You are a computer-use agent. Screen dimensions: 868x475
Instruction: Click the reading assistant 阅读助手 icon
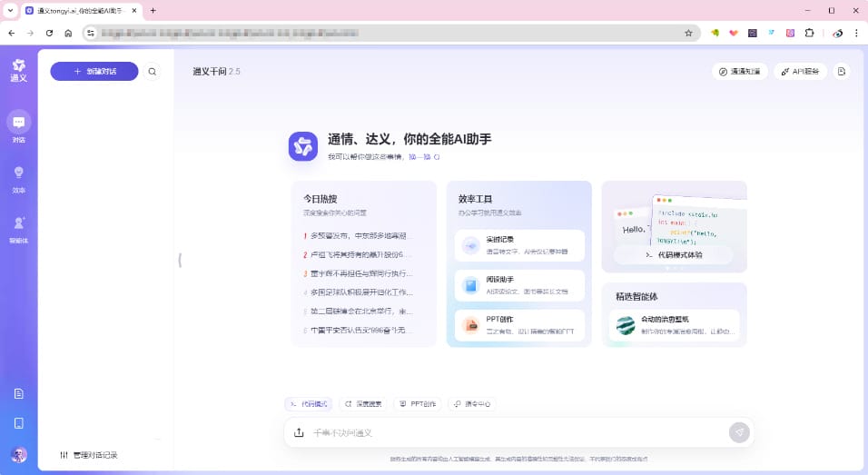pyautogui.click(x=470, y=285)
